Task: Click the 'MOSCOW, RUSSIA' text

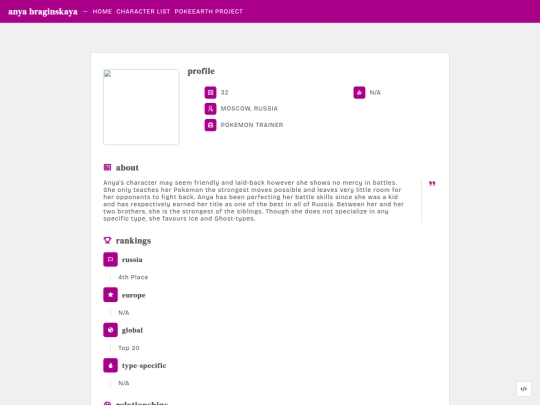Action: (249, 108)
